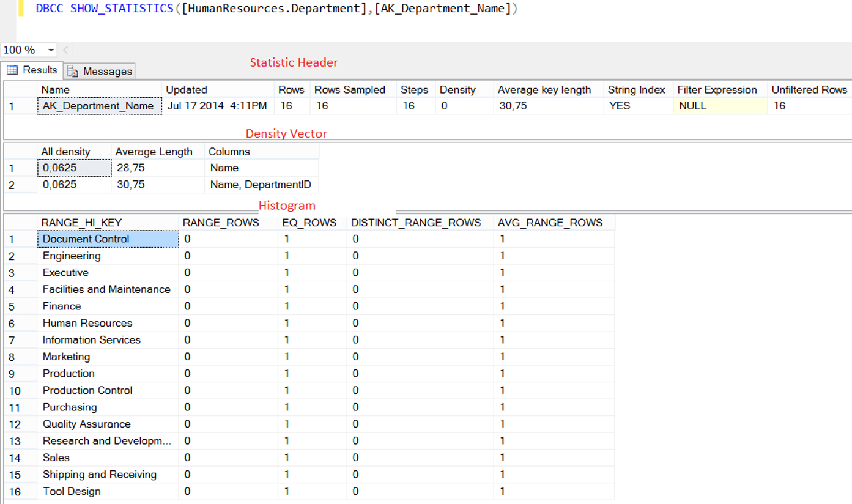The width and height of the screenshot is (852, 504).
Task: Click the String Index column header
Action: pos(638,90)
